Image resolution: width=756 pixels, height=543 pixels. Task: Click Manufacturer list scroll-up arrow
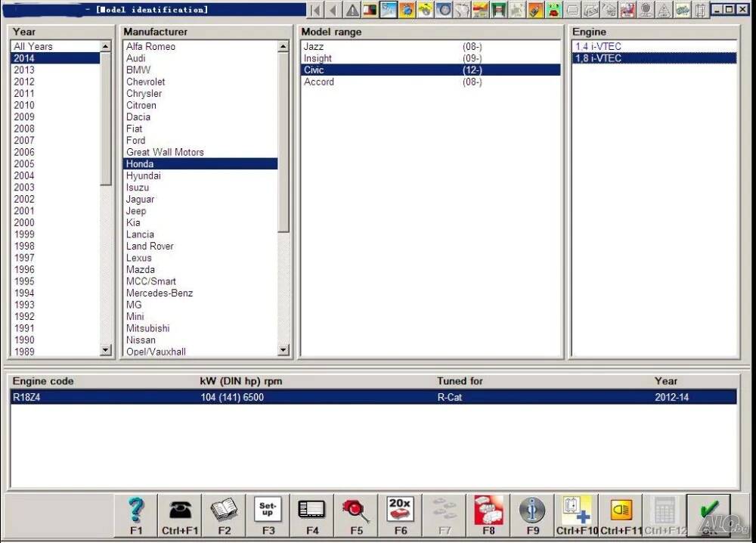coord(283,46)
